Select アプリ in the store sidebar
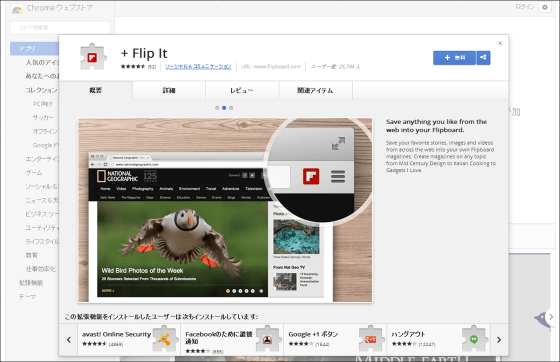 point(34,49)
